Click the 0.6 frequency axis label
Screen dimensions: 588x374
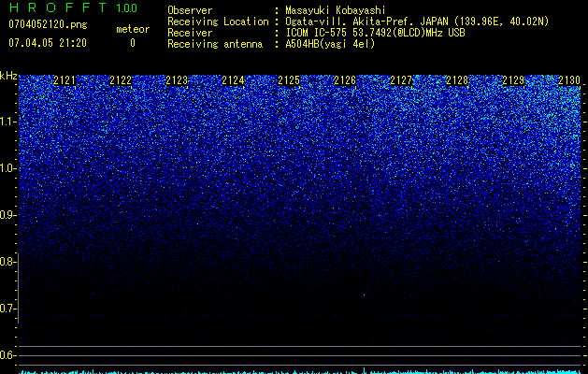7,355
